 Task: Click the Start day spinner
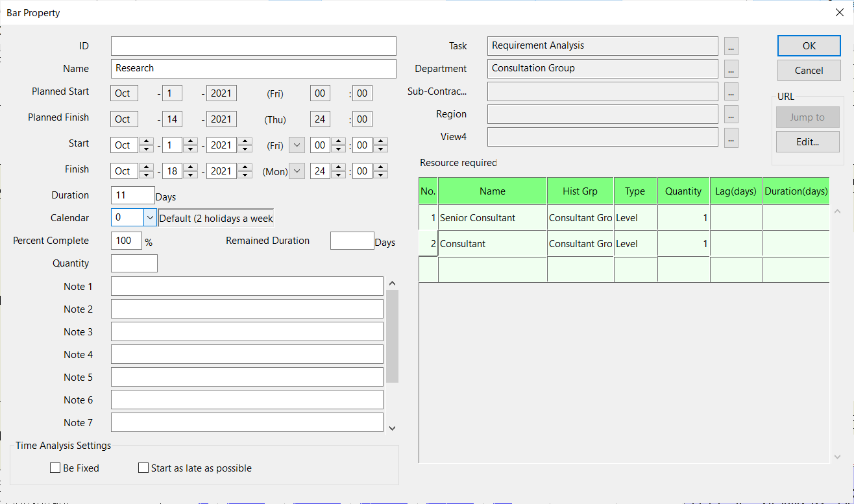click(190, 145)
